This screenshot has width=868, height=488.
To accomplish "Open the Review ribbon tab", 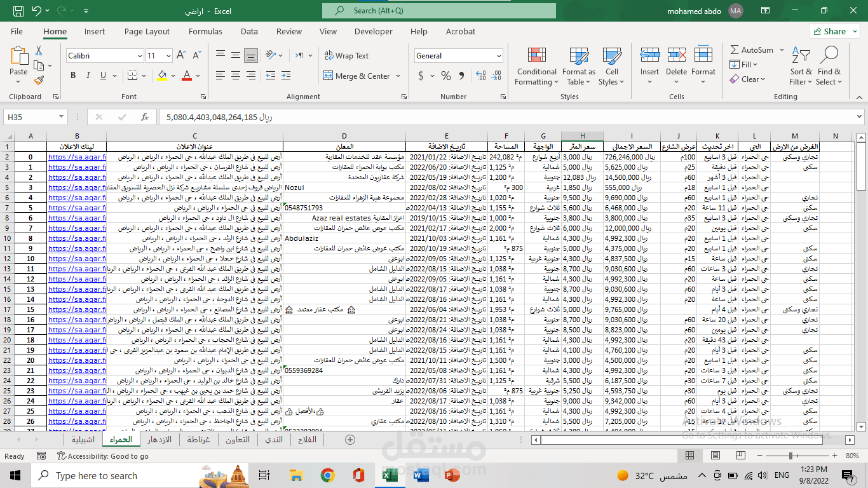I will point(289,31).
